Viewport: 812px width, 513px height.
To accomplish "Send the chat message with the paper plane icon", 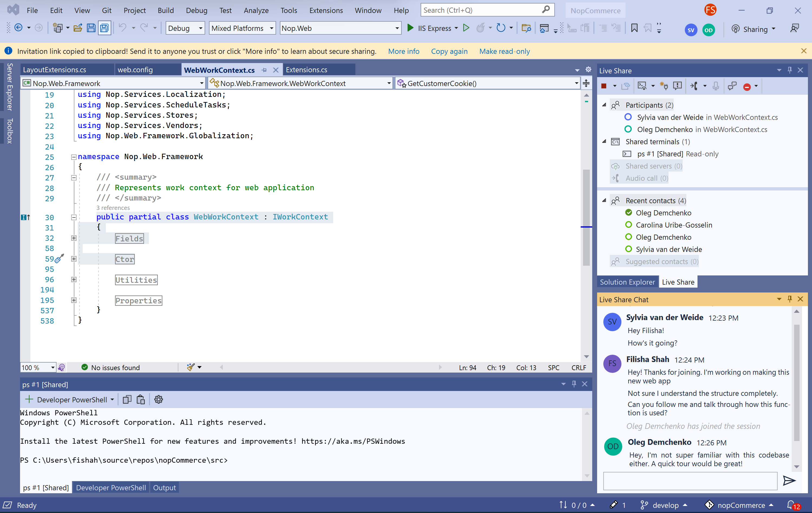I will [790, 481].
